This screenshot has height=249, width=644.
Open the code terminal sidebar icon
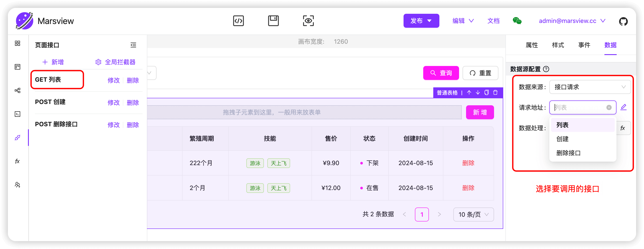[17, 114]
